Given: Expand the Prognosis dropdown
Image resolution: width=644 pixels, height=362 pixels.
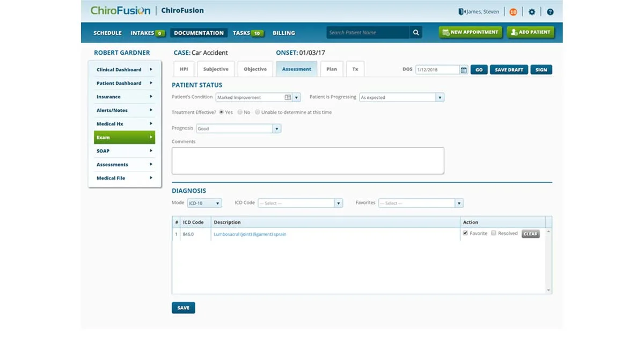Looking at the screenshot, I should (276, 129).
